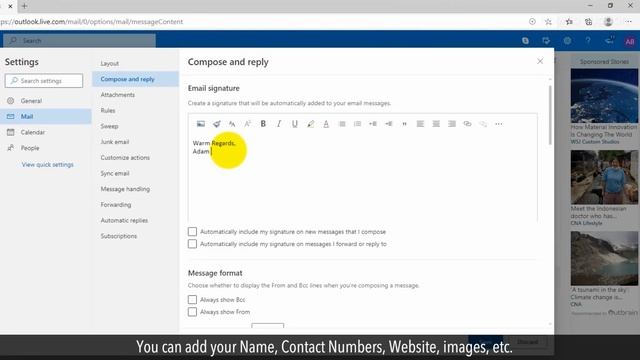Choose the highlight color tool

tap(310, 124)
